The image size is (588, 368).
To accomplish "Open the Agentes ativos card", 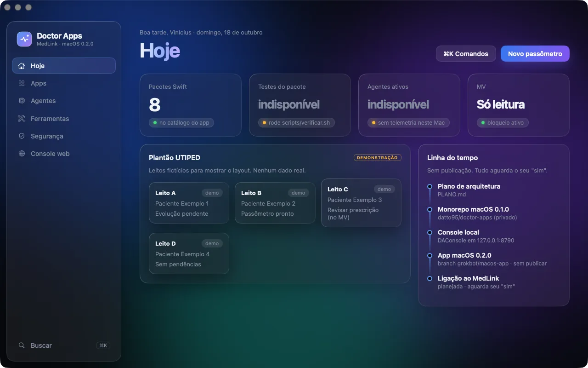I will point(409,105).
